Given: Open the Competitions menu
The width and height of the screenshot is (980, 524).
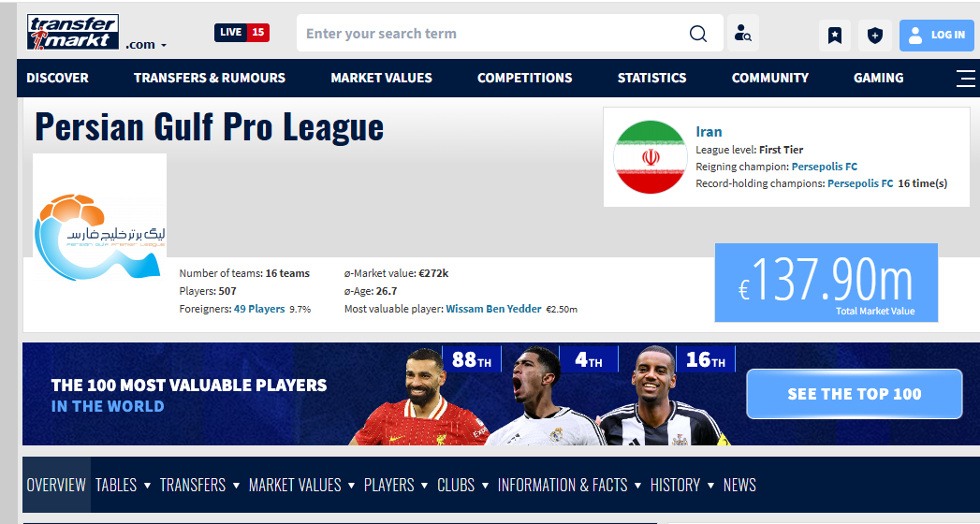Looking at the screenshot, I should tap(524, 79).
